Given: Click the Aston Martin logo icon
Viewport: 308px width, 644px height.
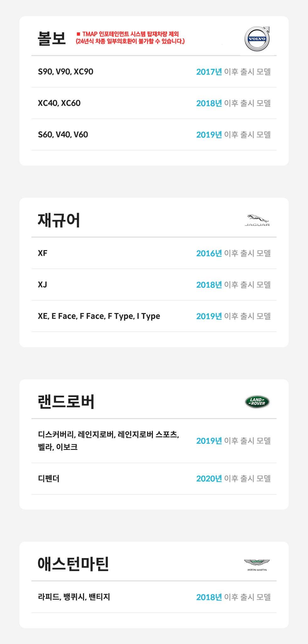Looking at the screenshot, I should pyautogui.click(x=257, y=565).
